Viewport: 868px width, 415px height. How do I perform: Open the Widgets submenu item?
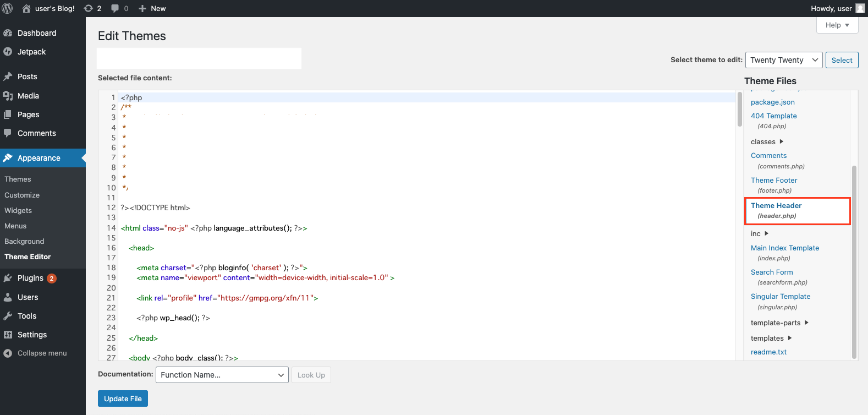tap(18, 211)
